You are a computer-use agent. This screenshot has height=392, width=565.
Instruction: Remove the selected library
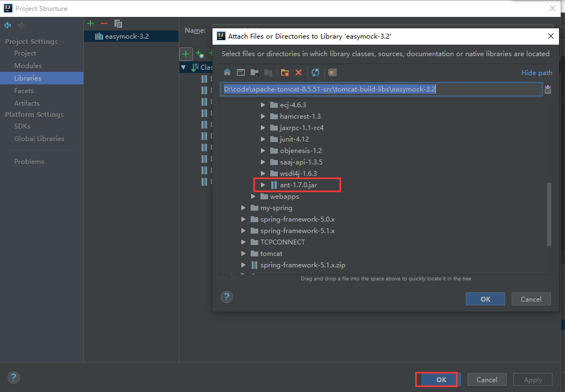point(104,24)
